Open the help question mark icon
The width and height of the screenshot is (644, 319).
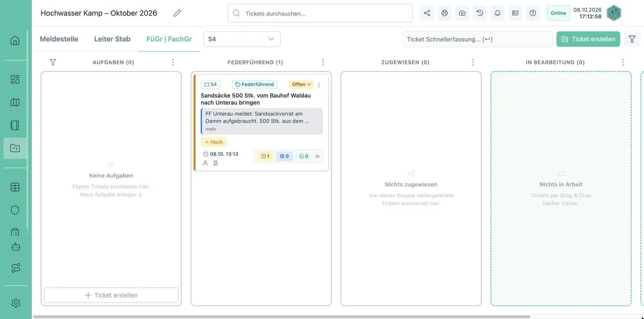[533, 13]
